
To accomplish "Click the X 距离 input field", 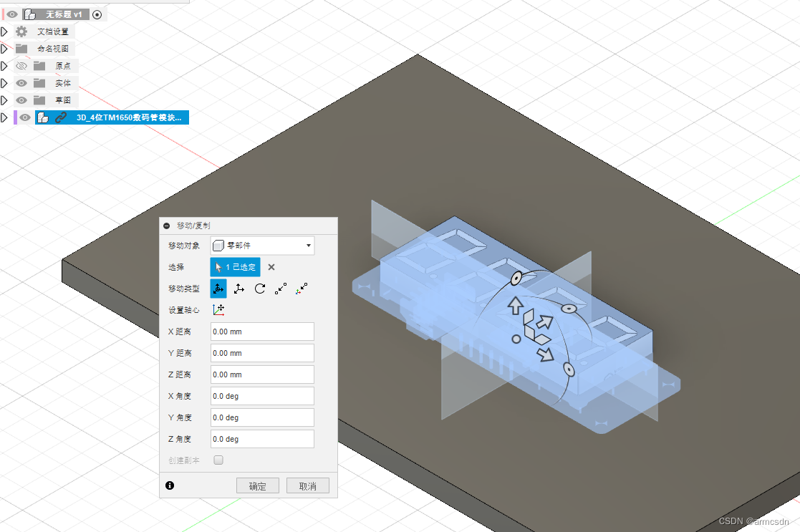I will tap(262, 332).
